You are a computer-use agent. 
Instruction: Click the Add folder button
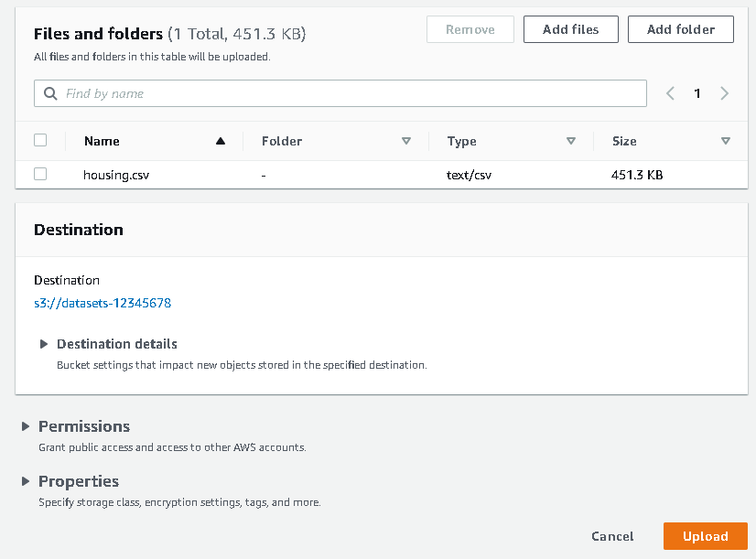680,28
